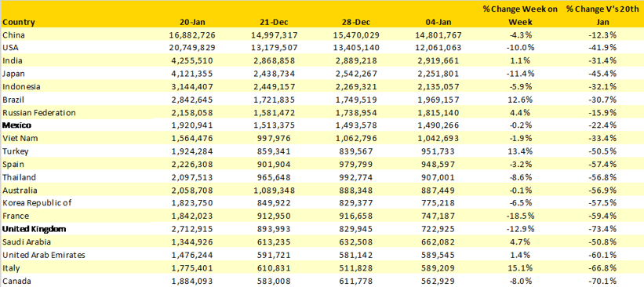Viewport: 644px width, 287px height.
Task: Click China's 21-Dec value 14,997,317
Action: [274, 35]
